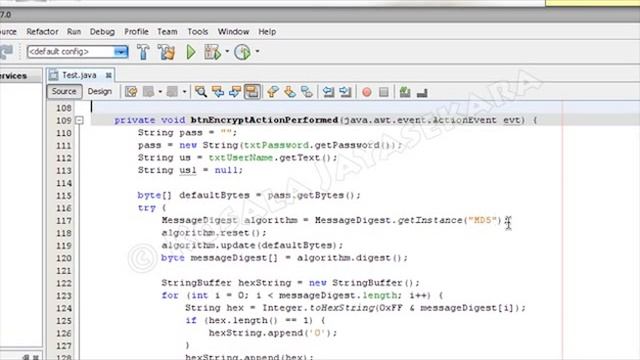Switch to the Services panel tab
The height and width of the screenshot is (360, 640).
tap(14, 76)
